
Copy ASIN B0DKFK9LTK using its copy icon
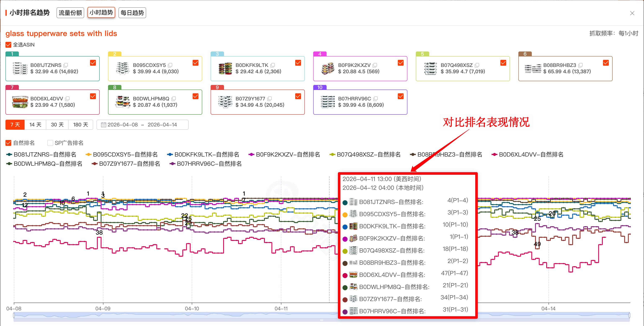(x=273, y=65)
